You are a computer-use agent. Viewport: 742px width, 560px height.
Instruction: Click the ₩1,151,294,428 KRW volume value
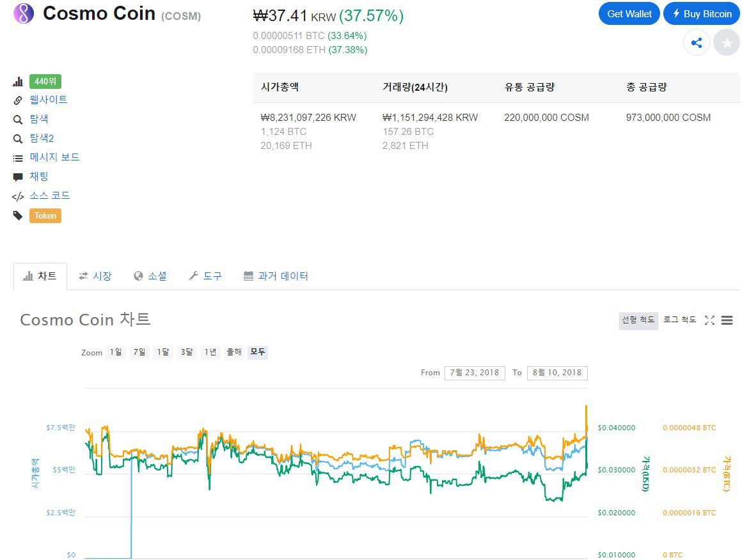click(x=430, y=117)
